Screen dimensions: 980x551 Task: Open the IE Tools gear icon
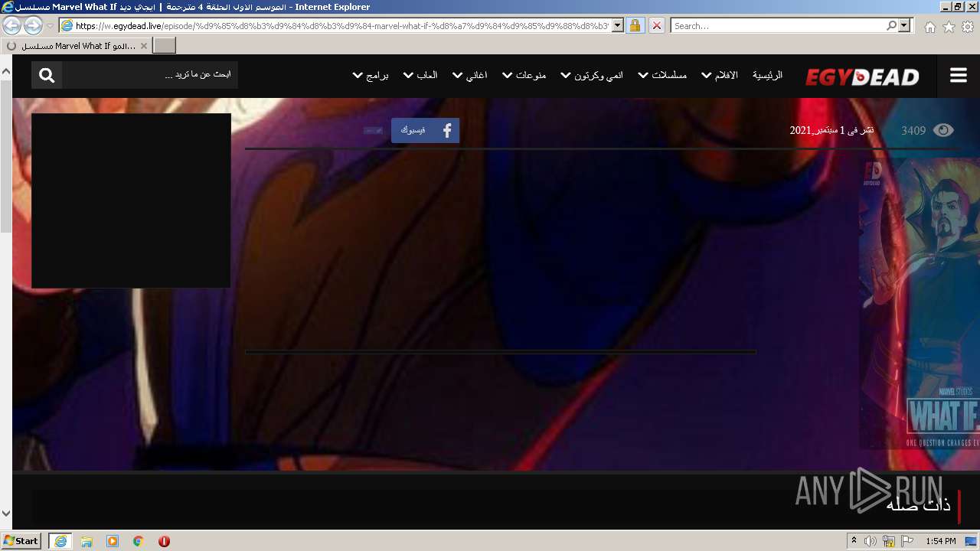coord(968,27)
